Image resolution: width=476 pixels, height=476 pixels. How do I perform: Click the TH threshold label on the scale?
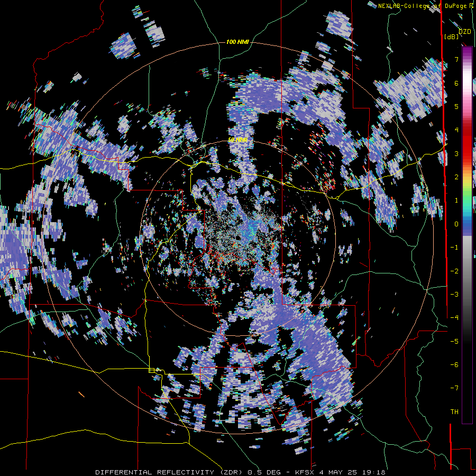click(x=454, y=412)
